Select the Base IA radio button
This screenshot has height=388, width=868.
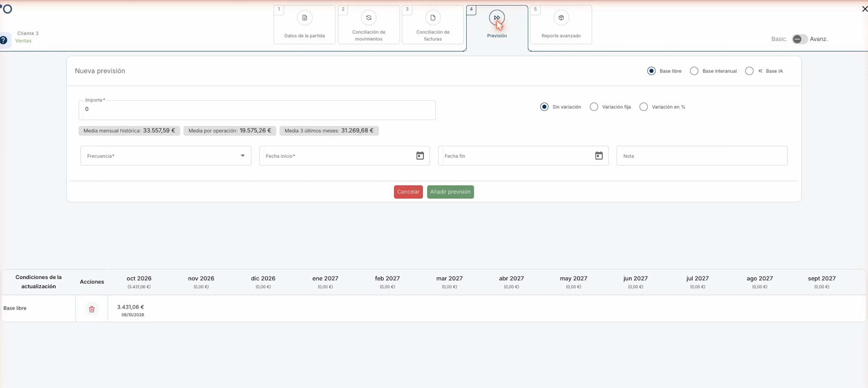tap(749, 71)
